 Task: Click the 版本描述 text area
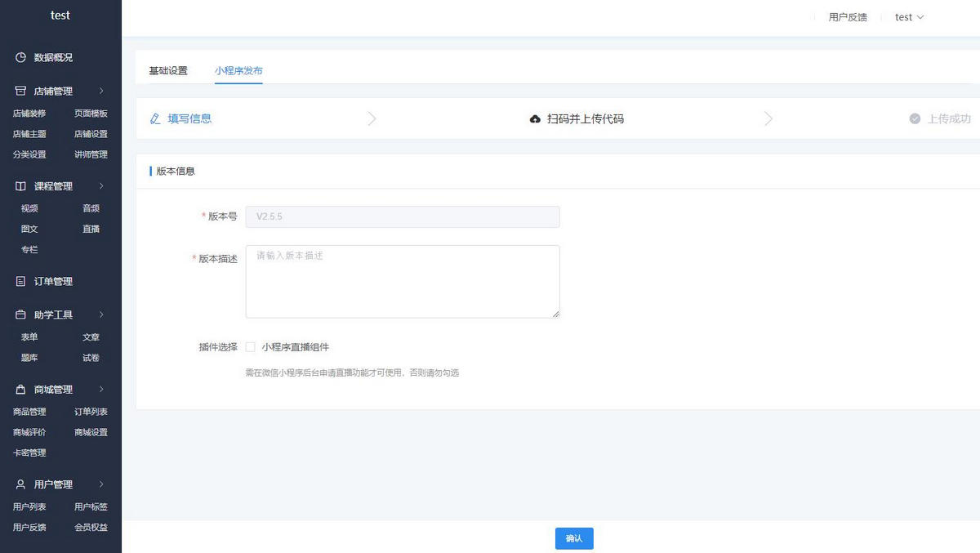tap(403, 281)
